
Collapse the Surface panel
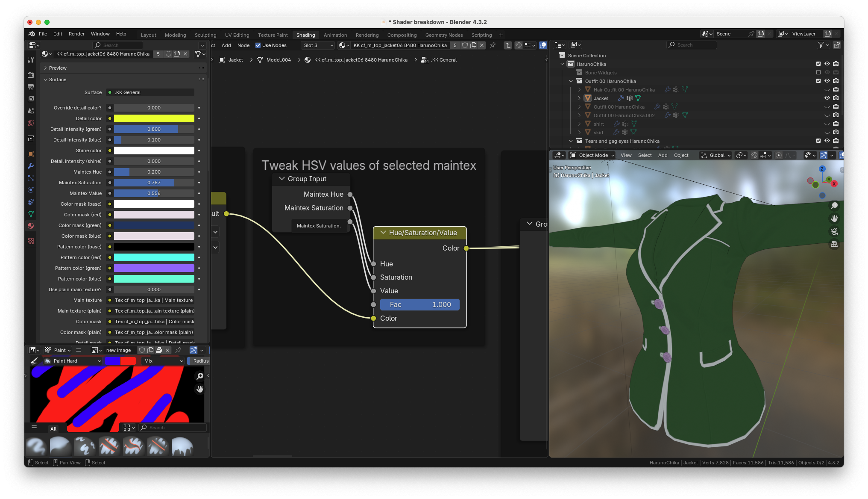46,80
